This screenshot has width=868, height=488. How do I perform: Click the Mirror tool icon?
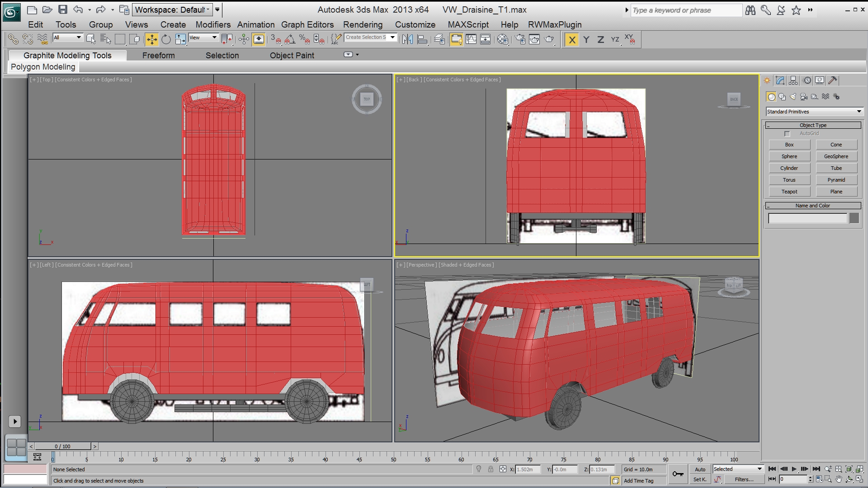coord(407,40)
